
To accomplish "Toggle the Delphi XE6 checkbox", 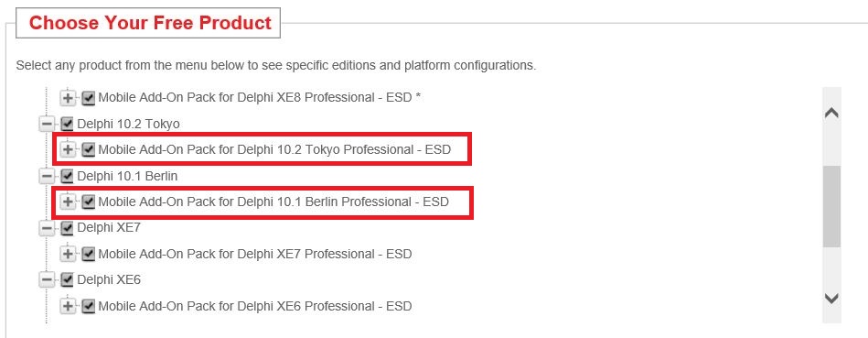I will 67,280.
